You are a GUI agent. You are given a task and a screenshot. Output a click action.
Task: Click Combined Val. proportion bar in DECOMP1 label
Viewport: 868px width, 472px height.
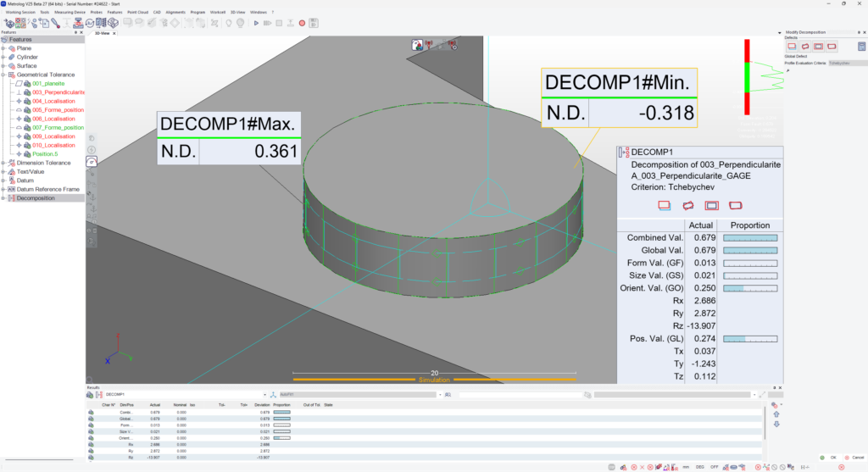click(x=750, y=238)
